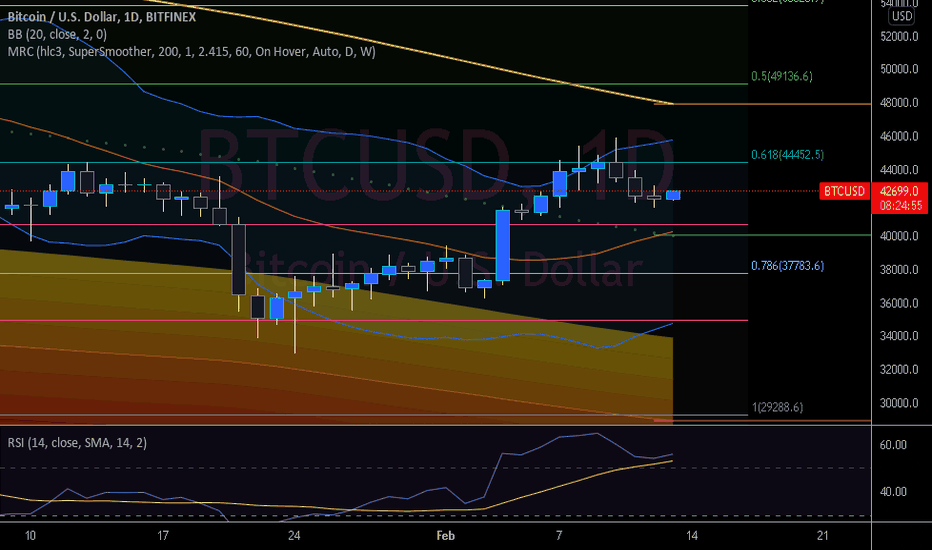Click the 32000.0 price axis label

[x=899, y=369]
